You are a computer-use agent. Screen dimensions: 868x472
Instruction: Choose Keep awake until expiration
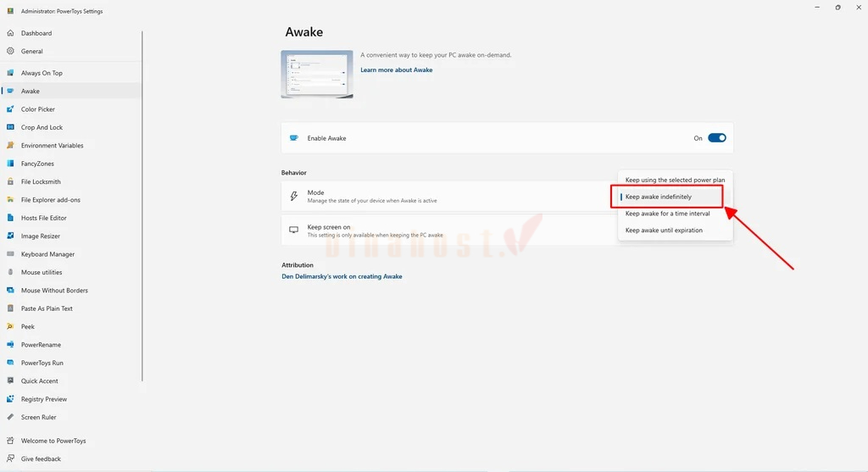(675, 230)
